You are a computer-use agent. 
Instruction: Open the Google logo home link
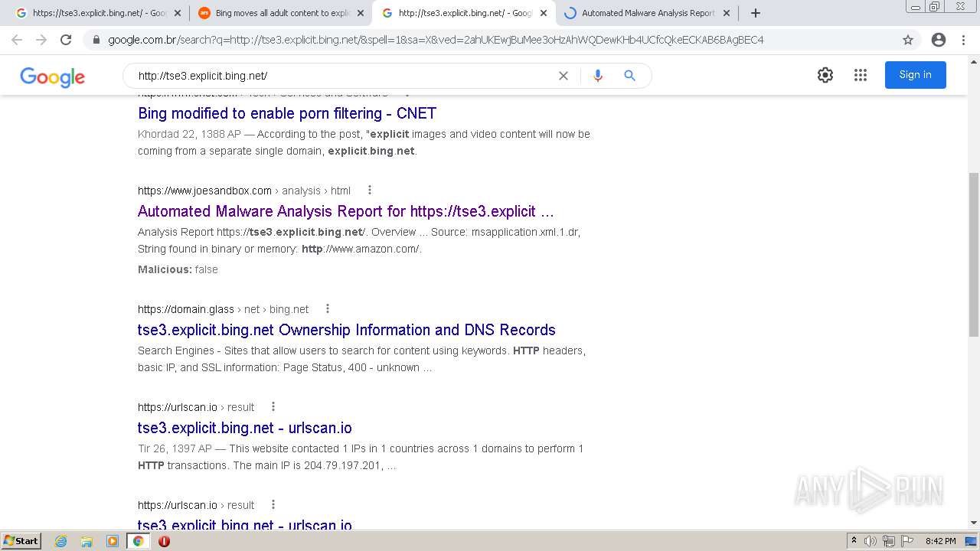[x=52, y=77]
